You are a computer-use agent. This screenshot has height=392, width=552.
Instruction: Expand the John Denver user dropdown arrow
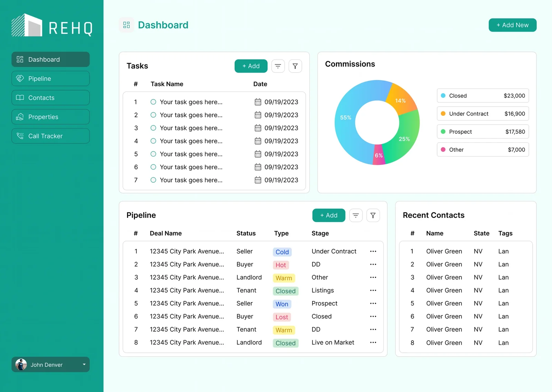(x=84, y=364)
